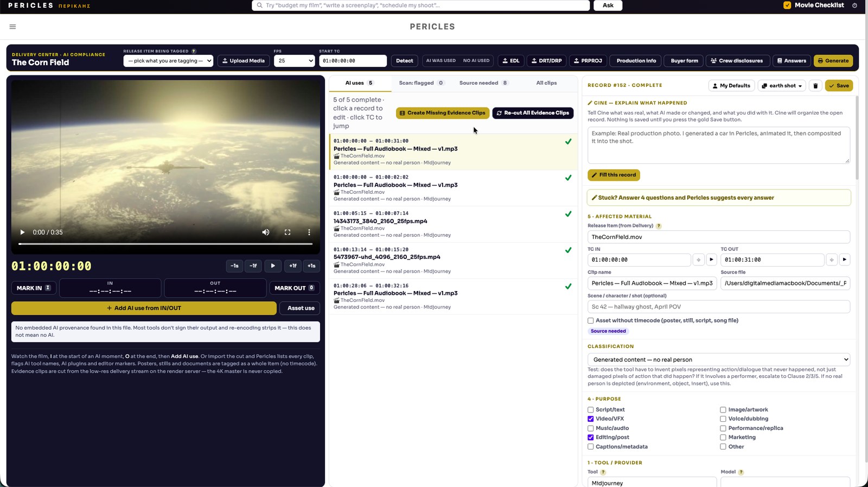
Task: Click the transport play button under timecode
Action: [273, 265]
